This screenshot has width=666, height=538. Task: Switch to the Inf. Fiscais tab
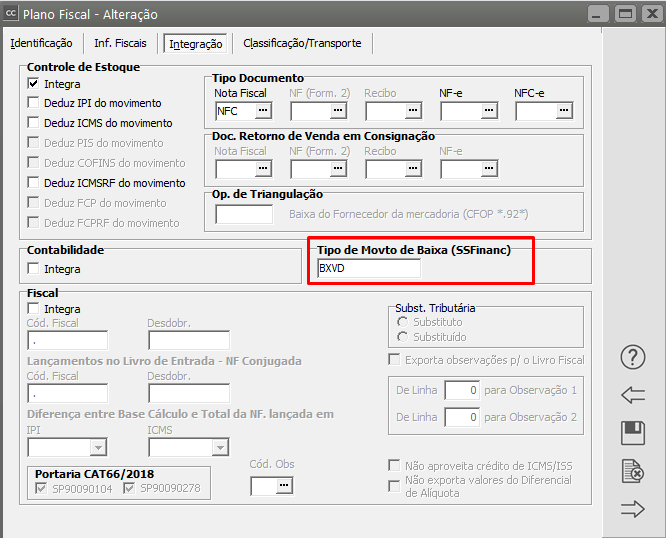[120, 44]
